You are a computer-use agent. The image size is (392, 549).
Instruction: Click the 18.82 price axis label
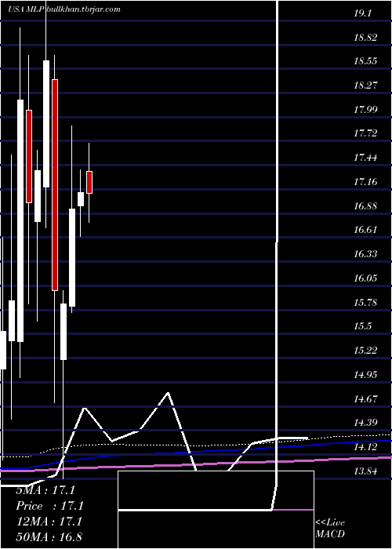(x=365, y=38)
